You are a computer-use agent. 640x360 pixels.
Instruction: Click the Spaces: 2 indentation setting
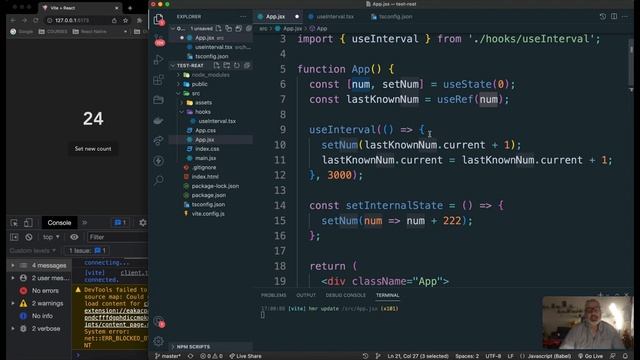(467, 356)
